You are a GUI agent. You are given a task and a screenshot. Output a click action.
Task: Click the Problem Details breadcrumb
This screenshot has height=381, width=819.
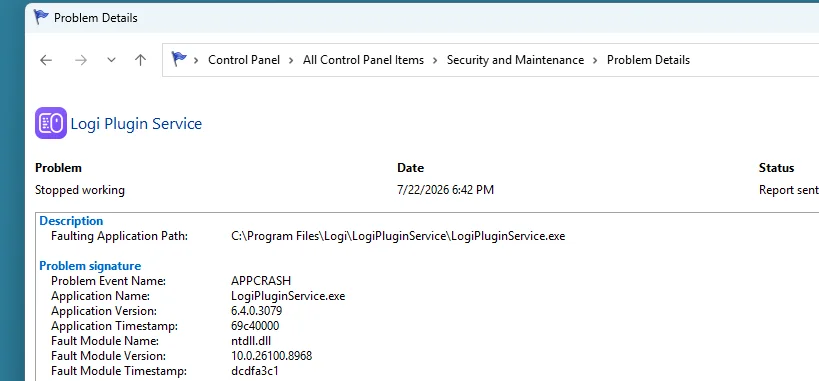648,60
